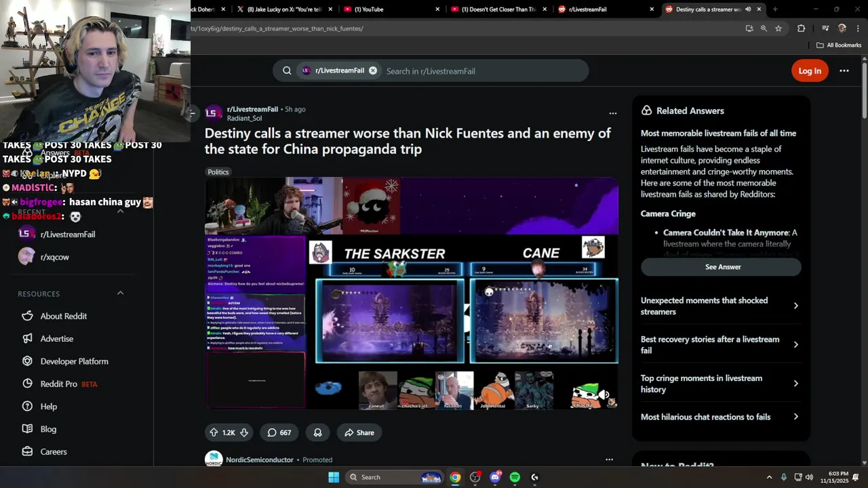Expand Most hilarious chat reactions to fails
Image resolution: width=868 pixels, height=488 pixels.
click(x=720, y=417)
